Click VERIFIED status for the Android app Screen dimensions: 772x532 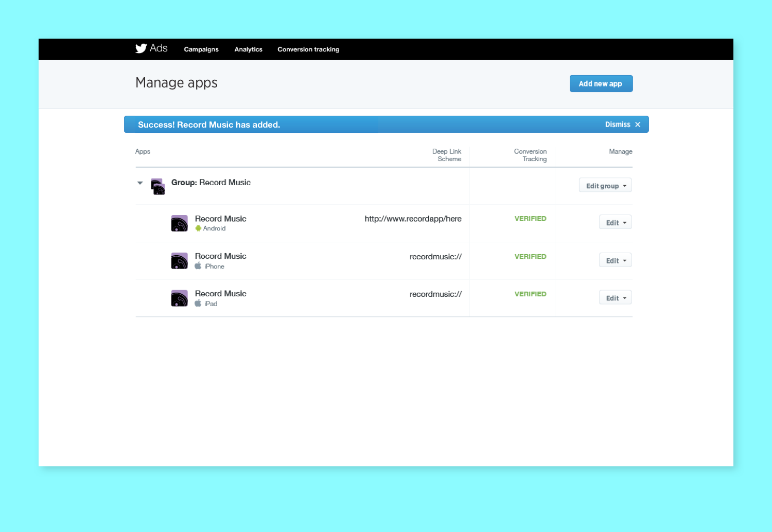(531, 219)
